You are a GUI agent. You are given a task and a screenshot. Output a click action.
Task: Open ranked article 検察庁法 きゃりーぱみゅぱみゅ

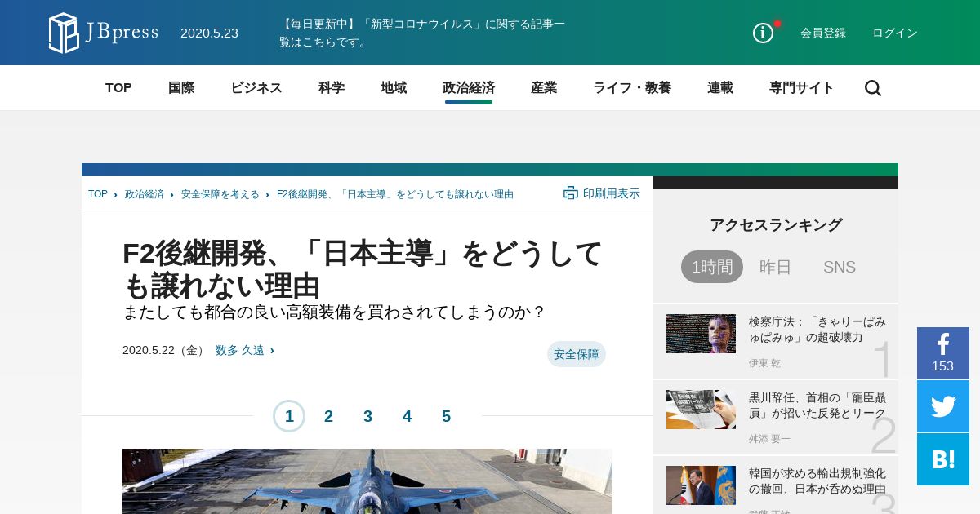pos(817,330)
